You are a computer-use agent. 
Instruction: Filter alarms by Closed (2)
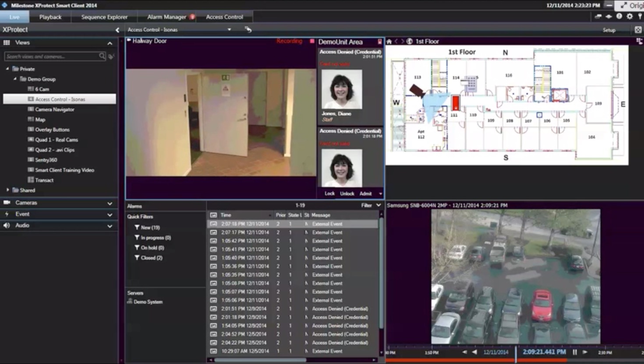[149, 258]
